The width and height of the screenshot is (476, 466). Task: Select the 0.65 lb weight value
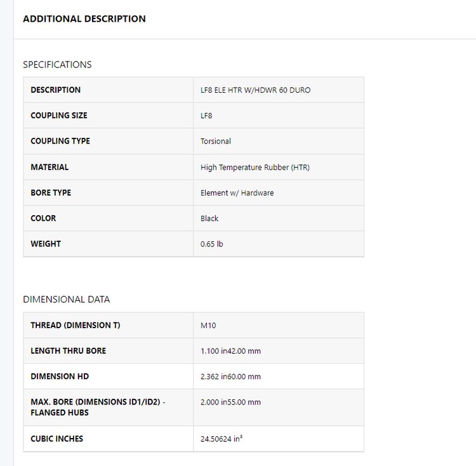coord(212,244)
